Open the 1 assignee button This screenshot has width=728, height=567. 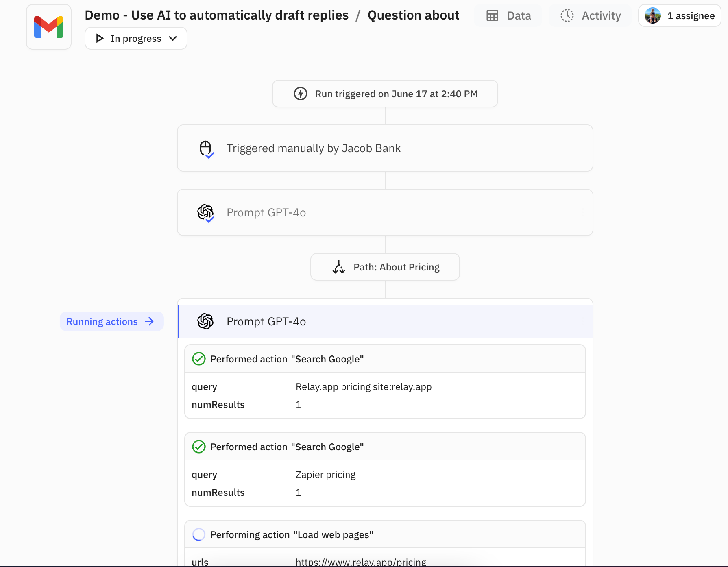point(680,15)
